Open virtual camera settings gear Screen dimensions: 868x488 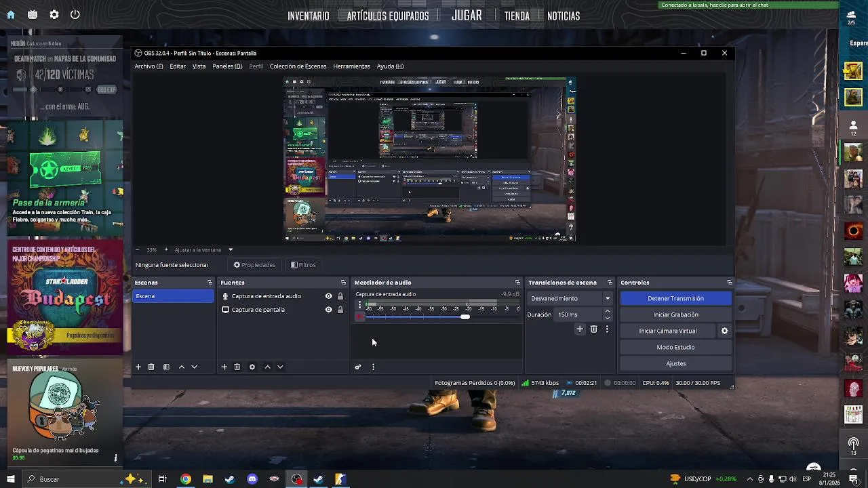724,331
